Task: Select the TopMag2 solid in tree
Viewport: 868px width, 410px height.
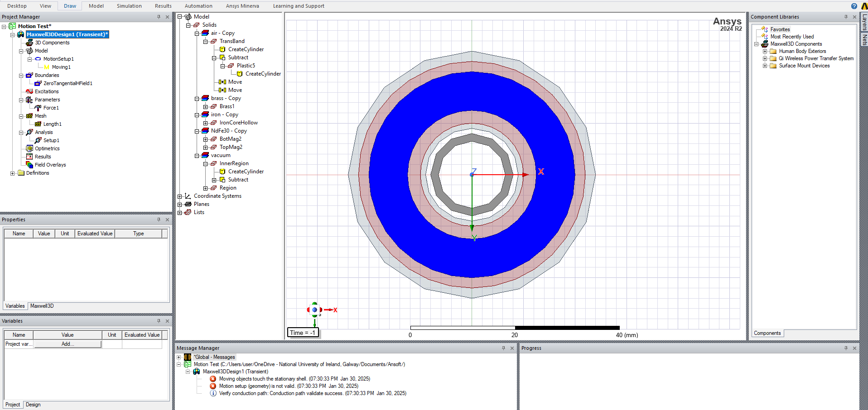Action: (231, 147)
